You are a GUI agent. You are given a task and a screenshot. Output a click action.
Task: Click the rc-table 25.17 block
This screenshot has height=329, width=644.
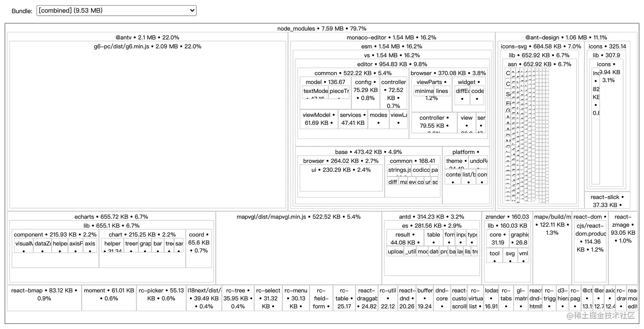click(x=344, y=298)
